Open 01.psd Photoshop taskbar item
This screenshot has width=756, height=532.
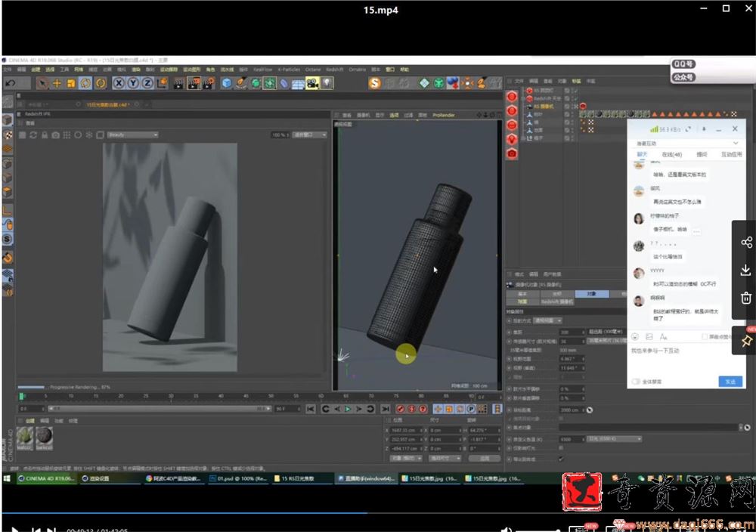tap(238, 478)
